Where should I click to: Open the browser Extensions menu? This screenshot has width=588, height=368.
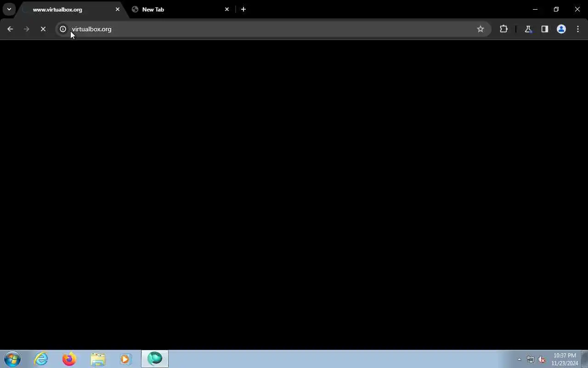click(x=503, y=29)
